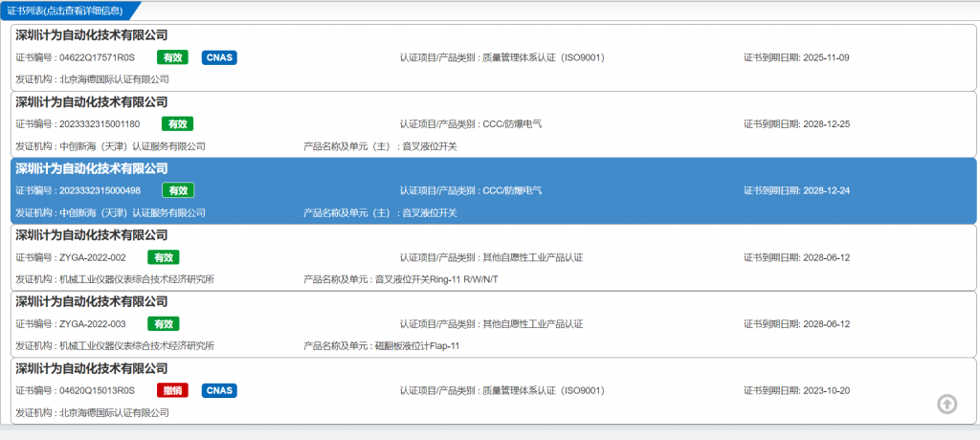Open certificate 04622Q17571R0S company name
980x440 pixels.
click(x=91, y=35)
